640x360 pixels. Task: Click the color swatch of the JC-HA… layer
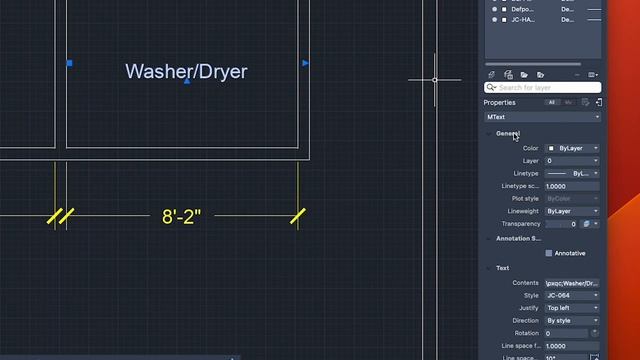tap(504, 20)
